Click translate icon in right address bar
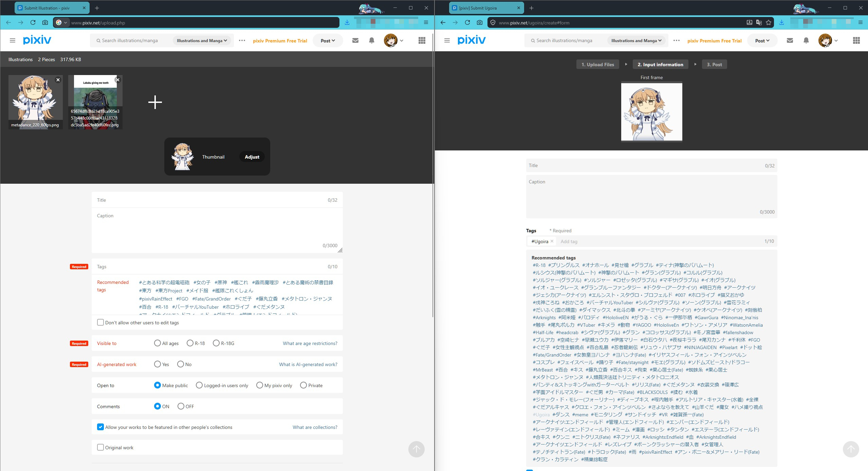Image resolution: width=868 pixels, height=471 pixels. [759, 22]
